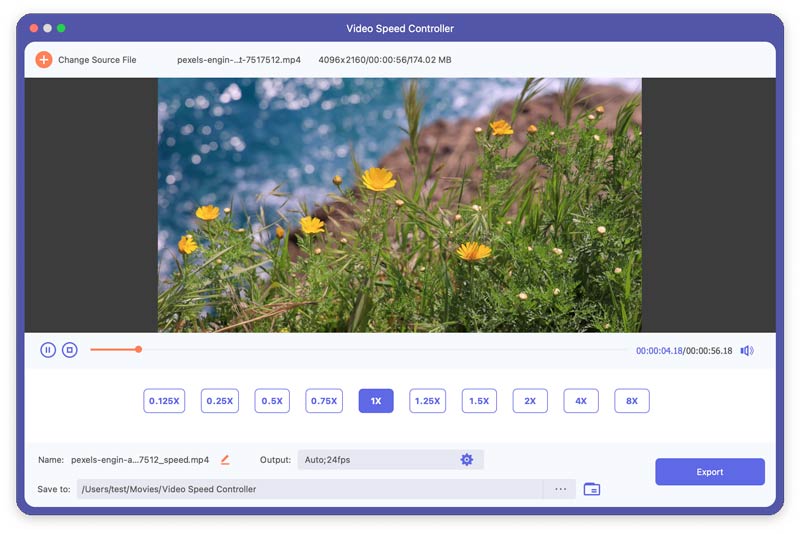Open output settings via the gear icon
Image resolution: width=800 pixels, height=534 pixels.
click(466, 460)
